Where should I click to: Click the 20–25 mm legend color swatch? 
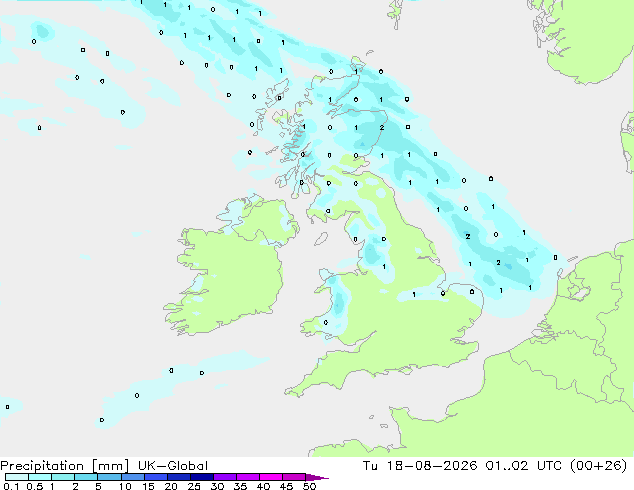179,477
